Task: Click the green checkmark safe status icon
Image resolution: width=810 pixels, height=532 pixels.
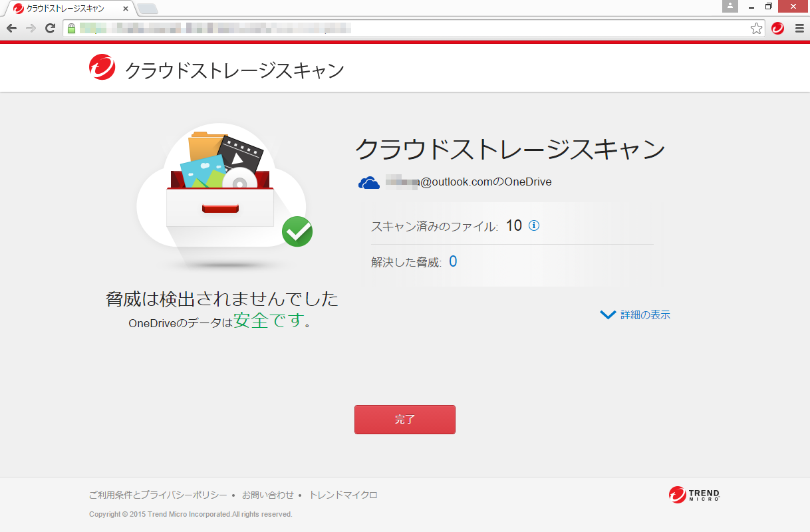Action: click(297, 231)
